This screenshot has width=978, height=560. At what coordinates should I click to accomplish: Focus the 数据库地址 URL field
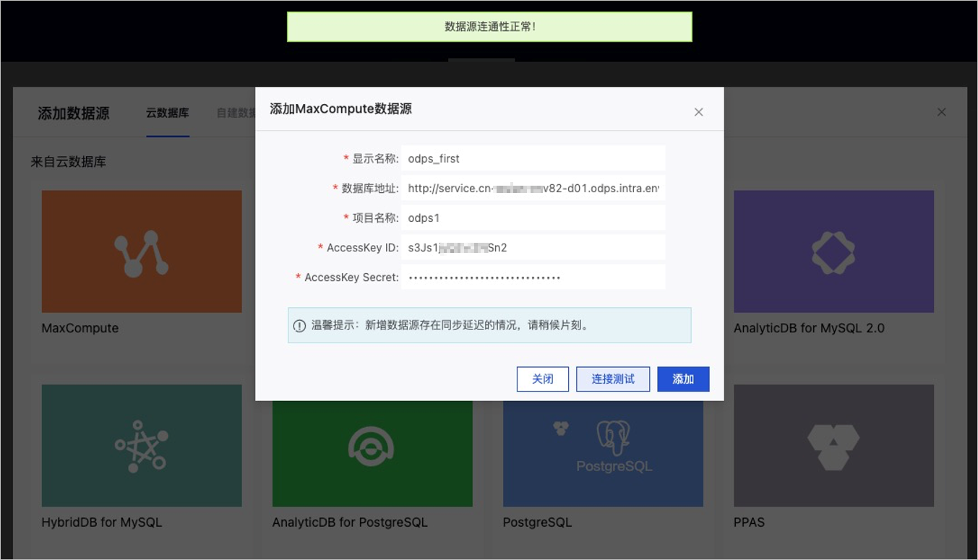[533, 188]
